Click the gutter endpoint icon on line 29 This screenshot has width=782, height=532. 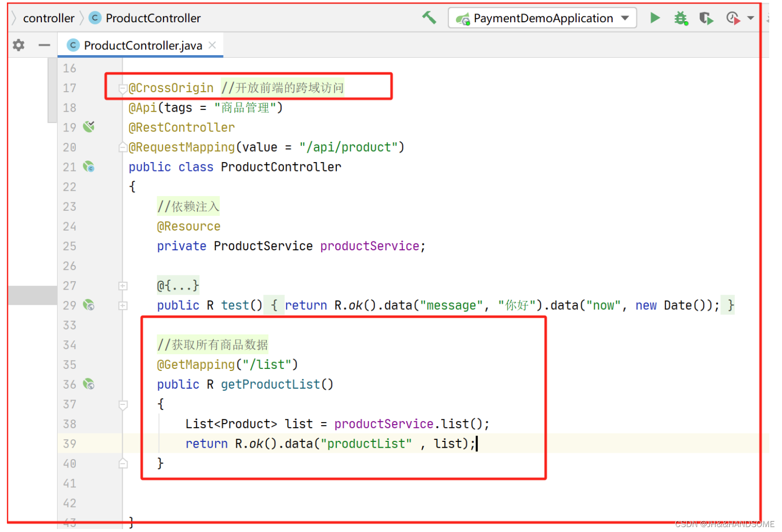tap(89, 305)
